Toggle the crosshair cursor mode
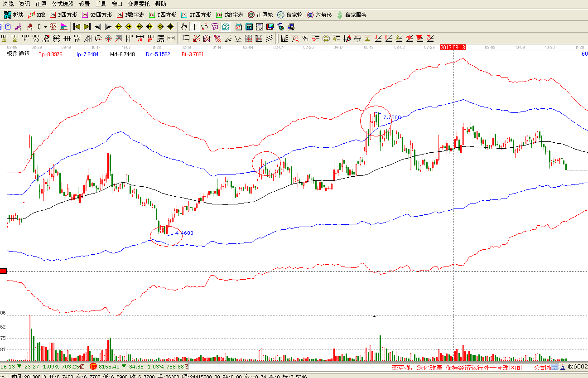Image resolution: width=588 pixels, height=378 pixels. 194,27
